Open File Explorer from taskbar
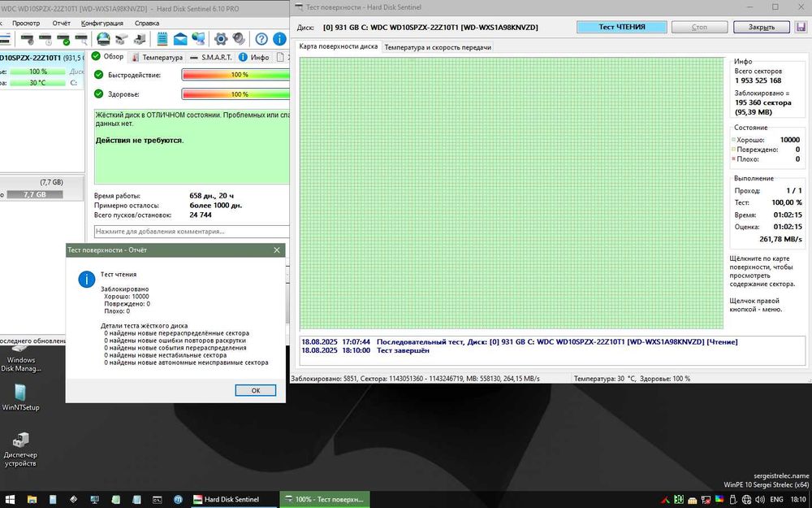The image size is (812, 508). pos(32,500)
